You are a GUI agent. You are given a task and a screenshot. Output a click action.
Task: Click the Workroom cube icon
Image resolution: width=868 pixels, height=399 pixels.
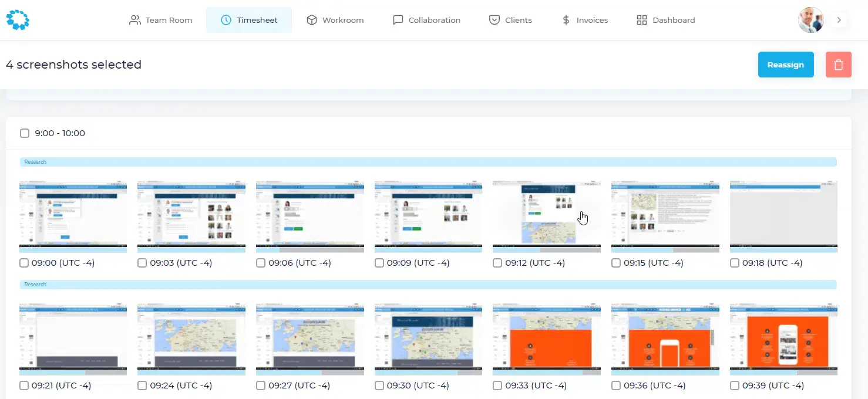(312, 20)
